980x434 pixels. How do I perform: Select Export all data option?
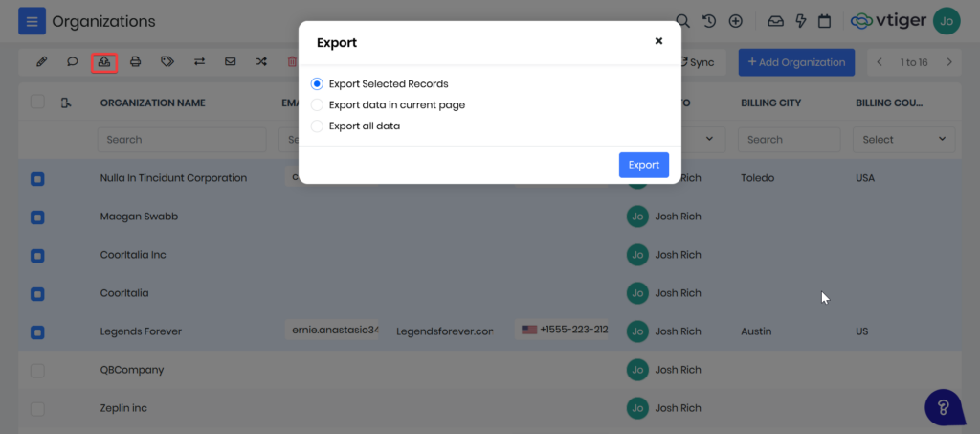pyautogui.click(x=317, y=126)
